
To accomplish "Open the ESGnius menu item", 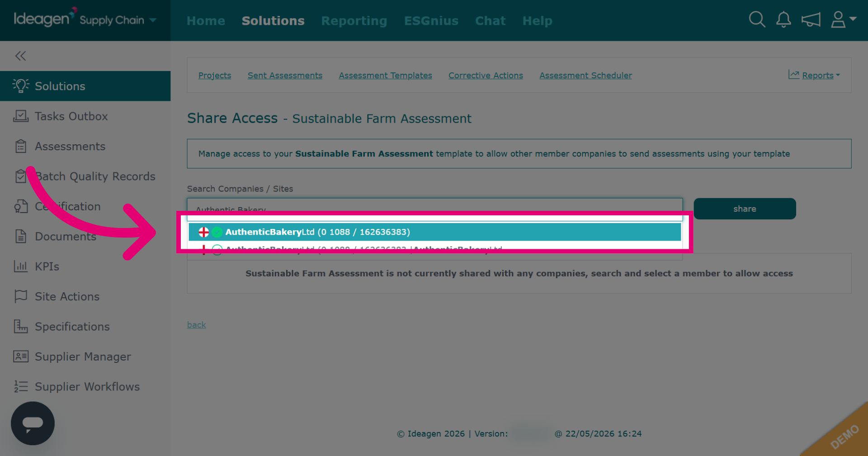I will coord(431,21).
